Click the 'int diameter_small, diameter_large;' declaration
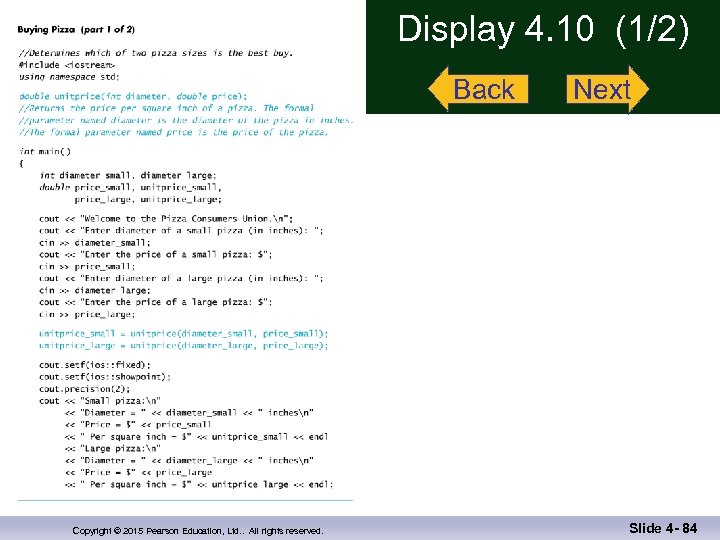The width and height of the screenshot is (720, 540). [128, 175]
